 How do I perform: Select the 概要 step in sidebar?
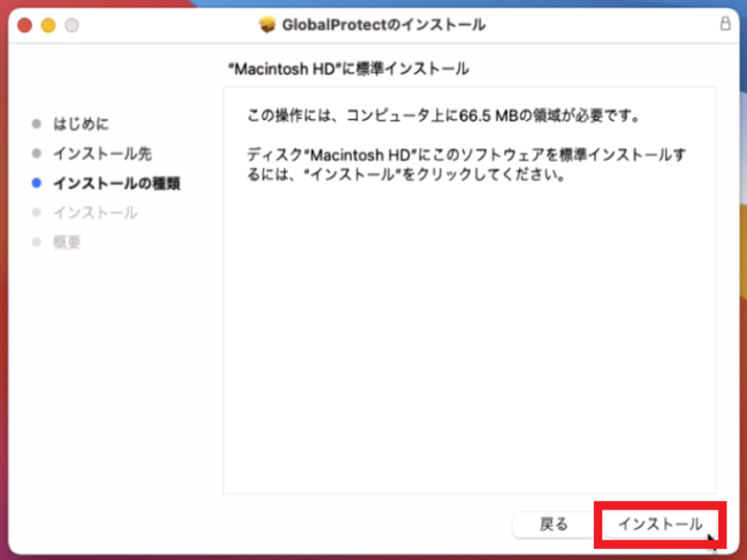(66, 242)
